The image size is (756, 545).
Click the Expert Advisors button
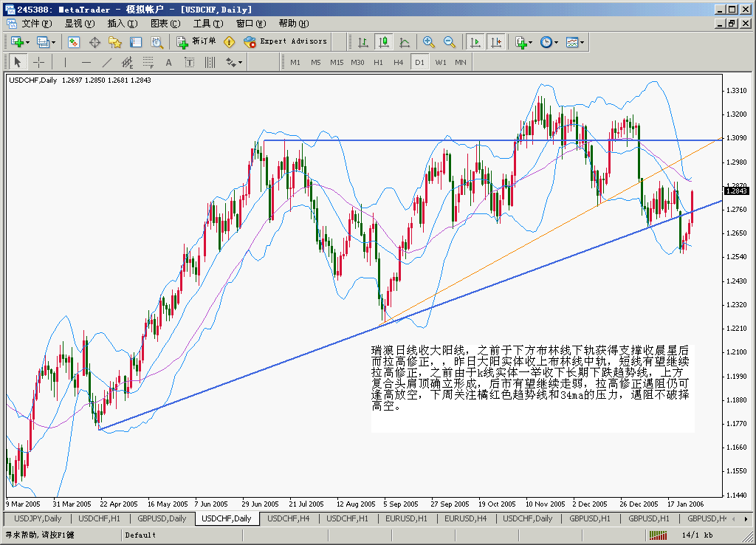(x=285, y=42)
